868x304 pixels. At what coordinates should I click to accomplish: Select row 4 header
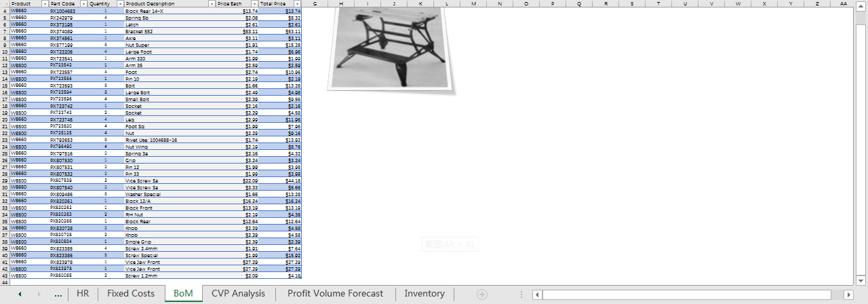point(5,12)
